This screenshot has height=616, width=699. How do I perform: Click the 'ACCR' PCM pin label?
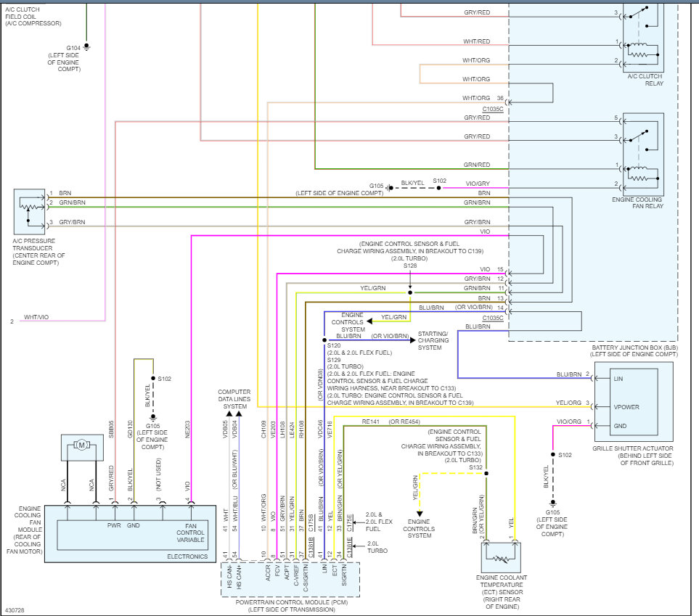click(x=268, y=573)
